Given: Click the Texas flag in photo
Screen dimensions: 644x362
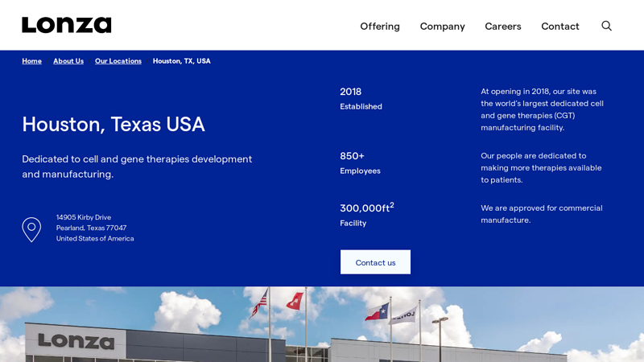Looking at the screenshot, I should pyautogui.click(x=377, y=312).
